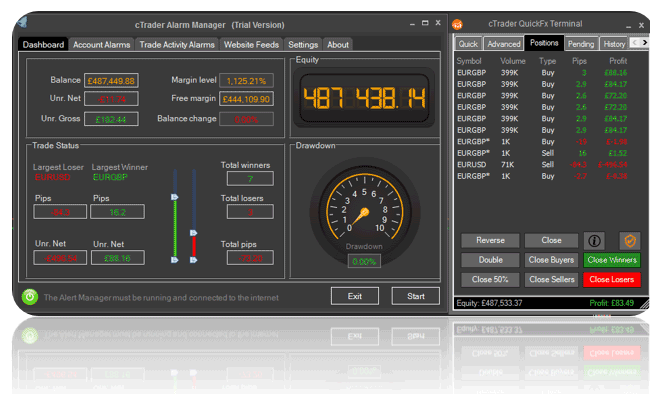Click the Free margin value £444,109.90
Image resolution: width=650 pixels, height=394 pixels.
coord(246,99)
